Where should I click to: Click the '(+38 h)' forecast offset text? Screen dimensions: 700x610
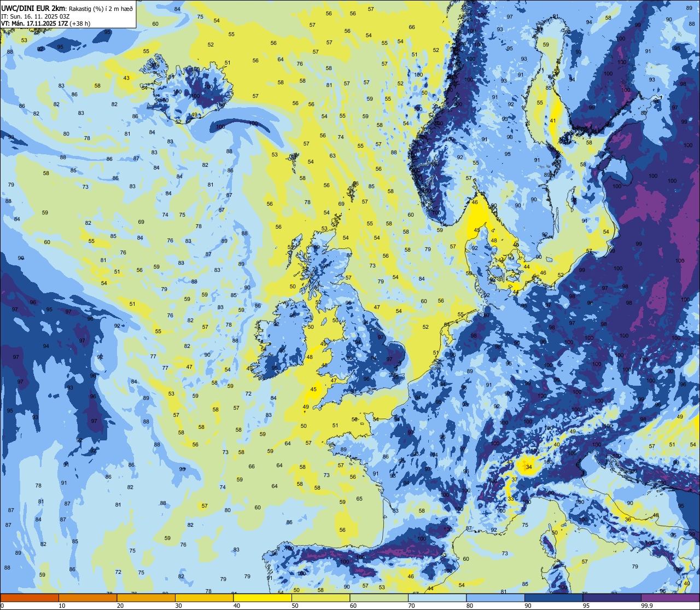tap(80, 24)
